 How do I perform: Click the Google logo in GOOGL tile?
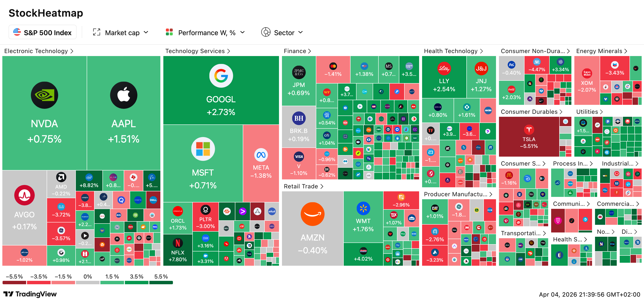click(x=221, y=76)
